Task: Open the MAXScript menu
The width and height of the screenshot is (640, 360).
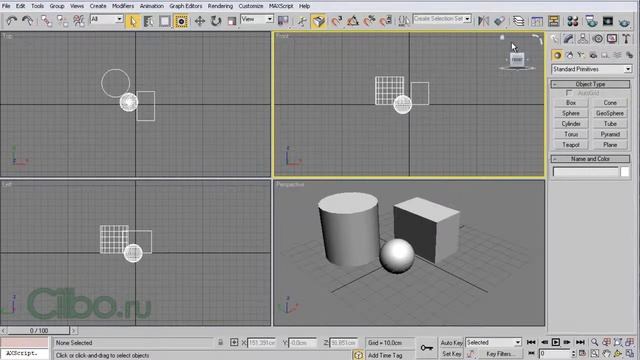Action: pos(281,6)
